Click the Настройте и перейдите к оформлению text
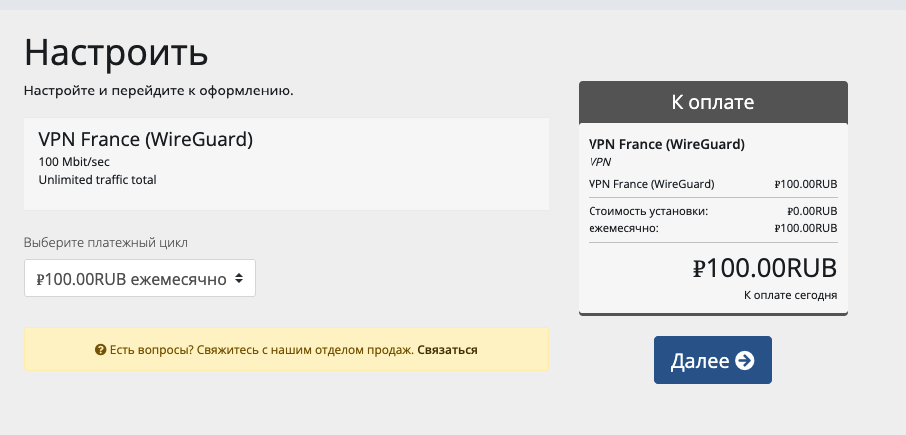The width and height of the screenshot is (906, 435). coord(158,91)
